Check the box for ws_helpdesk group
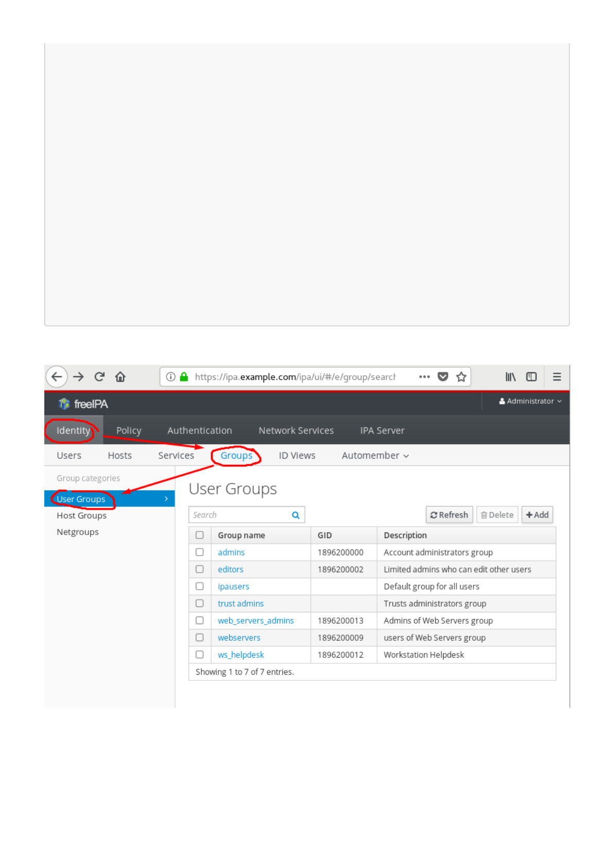 pyautogui.click(x=200, y=655)
